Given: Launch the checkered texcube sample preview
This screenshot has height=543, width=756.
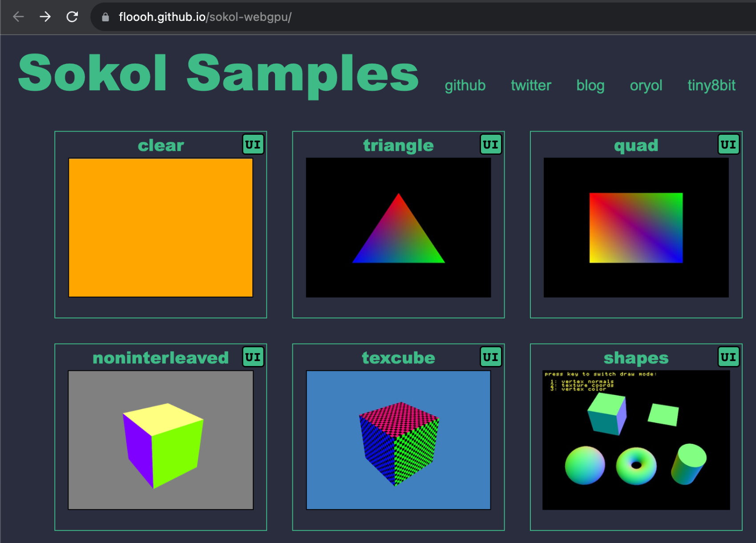Looking at the screenshot, I should point(398,440).
